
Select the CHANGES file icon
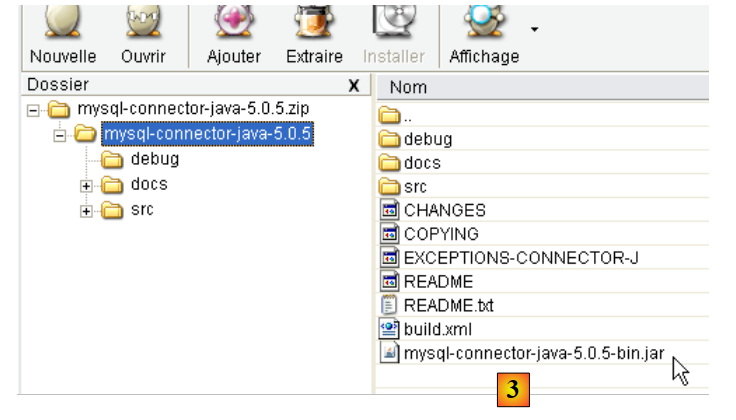click(390, 210)
